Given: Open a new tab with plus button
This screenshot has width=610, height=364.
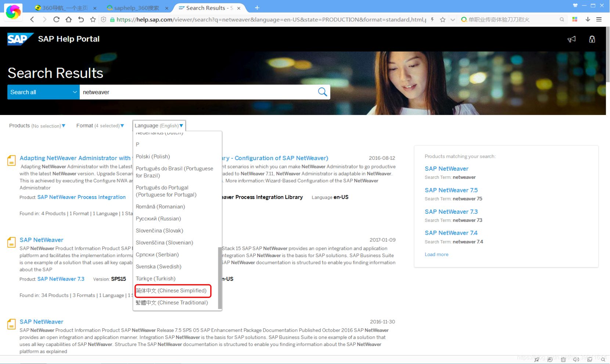Looking at the screenshot, I should [257, 8].
